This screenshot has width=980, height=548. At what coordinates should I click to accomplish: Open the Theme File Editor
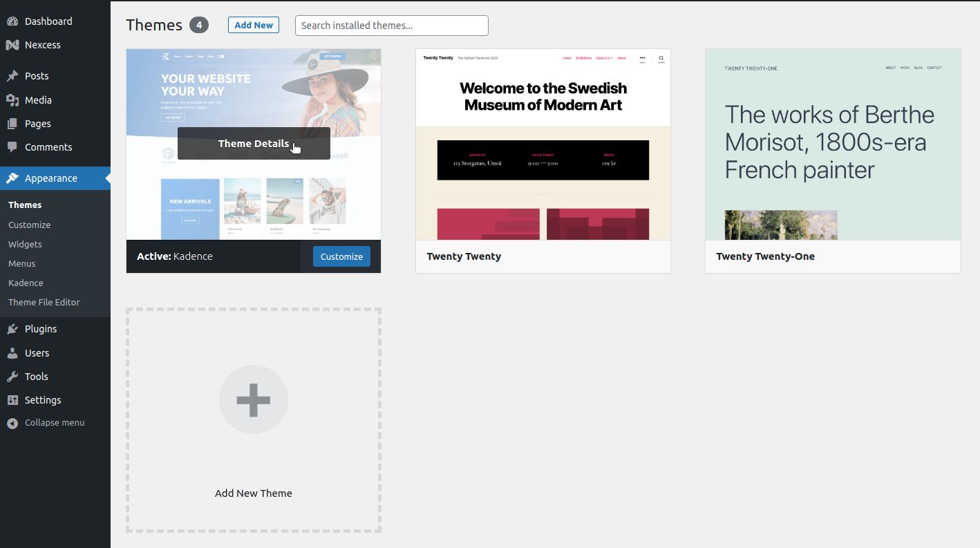click(45, 302)
